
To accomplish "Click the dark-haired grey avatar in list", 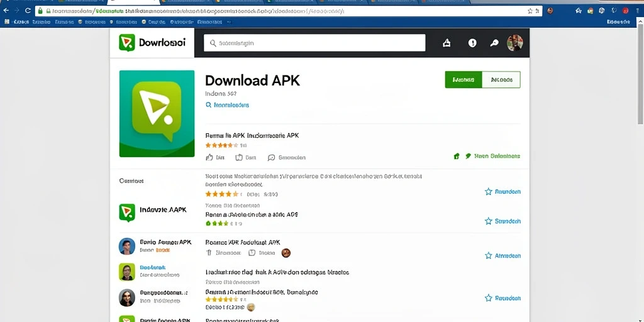I will coord(127,297).
